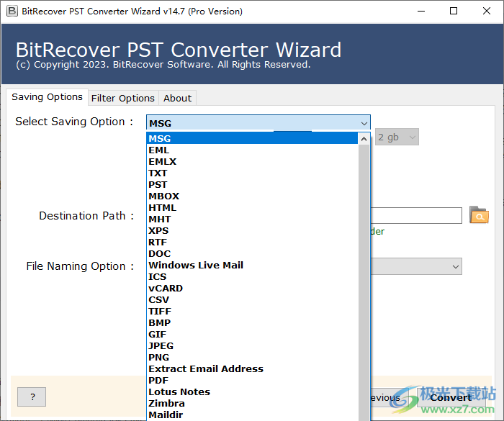Click the Convert button
This screenshot has width=504, height=421.
[x=451, y=397]
